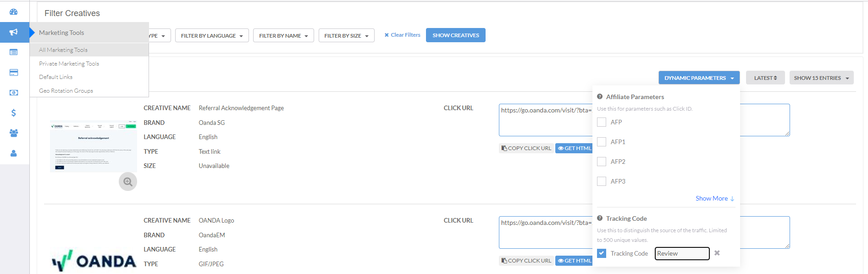Open the Filter by Language dropdown

(x=212, y=36)
